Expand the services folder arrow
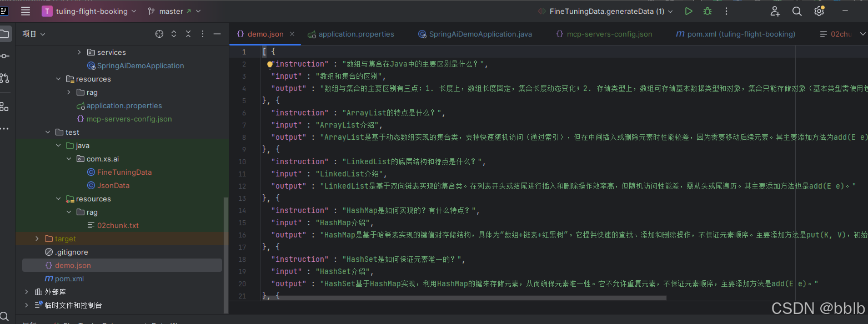The height and width of the screenshot is (324, 868). (x=79, y=52)
